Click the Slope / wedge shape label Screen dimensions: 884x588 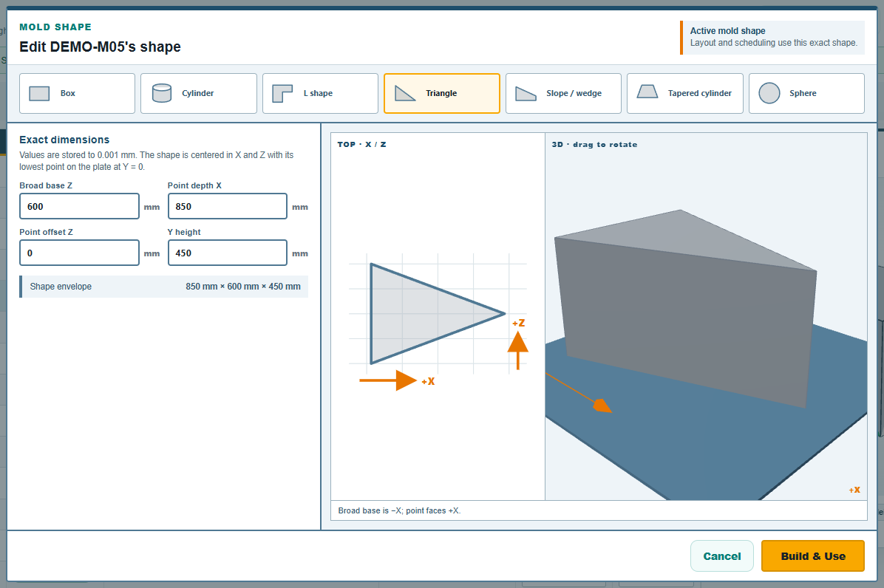574,94
